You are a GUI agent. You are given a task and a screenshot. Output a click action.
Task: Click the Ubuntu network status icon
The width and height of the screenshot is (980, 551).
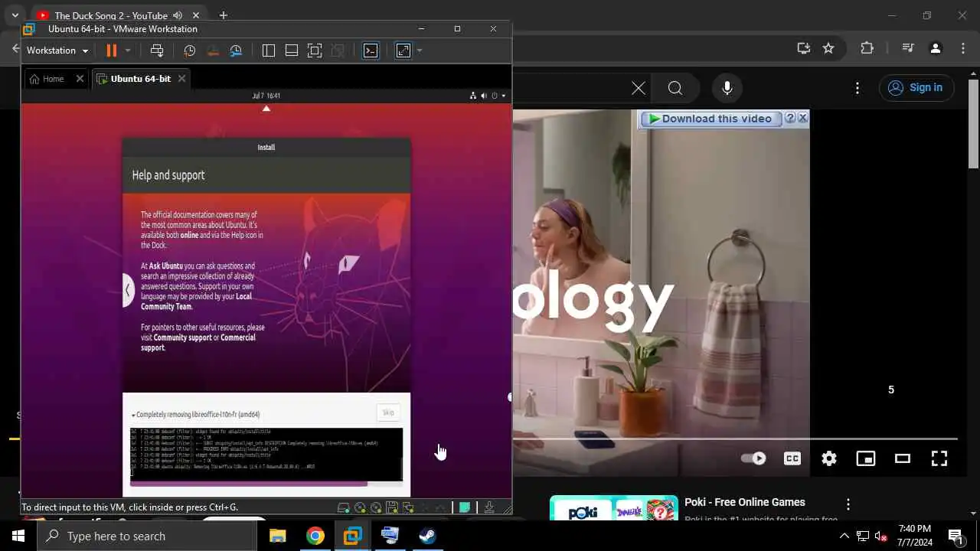coord(474,96)
